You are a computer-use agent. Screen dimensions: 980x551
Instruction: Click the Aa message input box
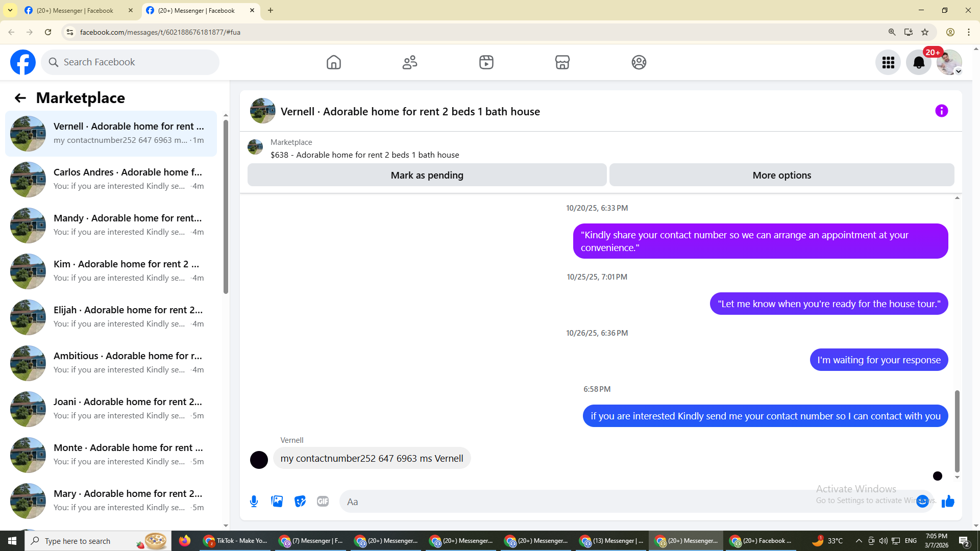click(x=628, y=502)
